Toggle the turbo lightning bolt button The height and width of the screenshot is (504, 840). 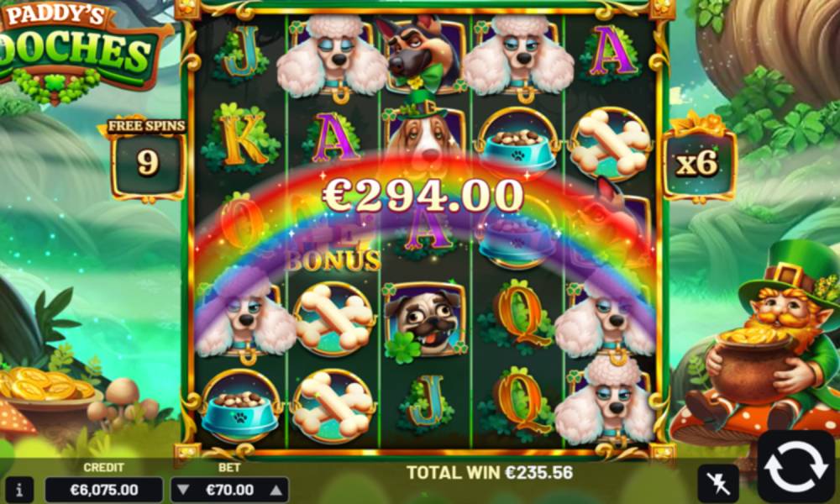coord(718,483)
